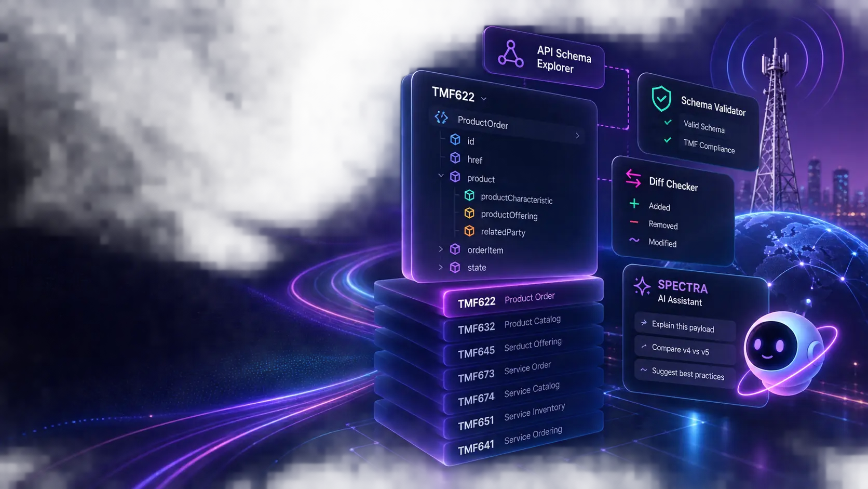
Task: Click the Diff Checker arrows icon
Action: tap(633, 178)
